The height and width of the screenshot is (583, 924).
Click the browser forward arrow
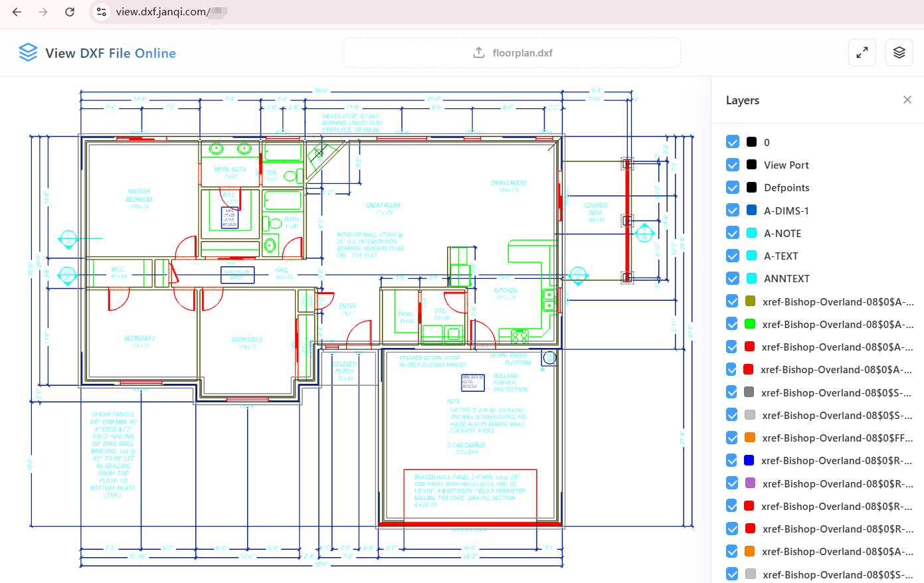tap(43, 12)
